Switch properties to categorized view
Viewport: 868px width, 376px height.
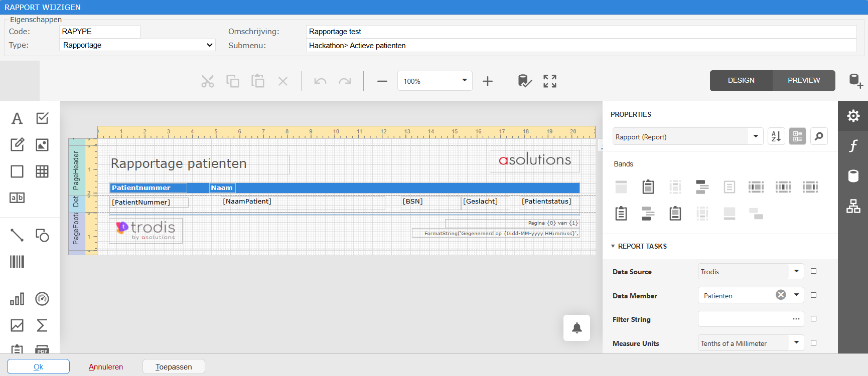(797, 136)
